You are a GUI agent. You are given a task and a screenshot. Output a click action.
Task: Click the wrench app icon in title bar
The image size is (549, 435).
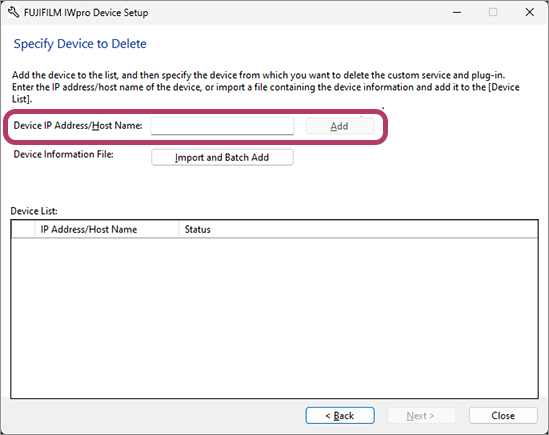tap(13, 13)
